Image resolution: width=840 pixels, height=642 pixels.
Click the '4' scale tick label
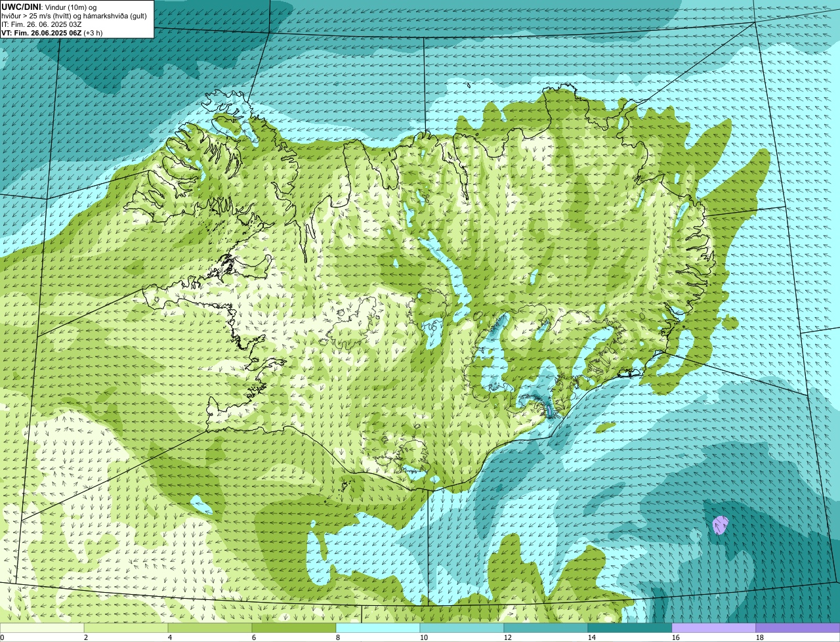170,637
